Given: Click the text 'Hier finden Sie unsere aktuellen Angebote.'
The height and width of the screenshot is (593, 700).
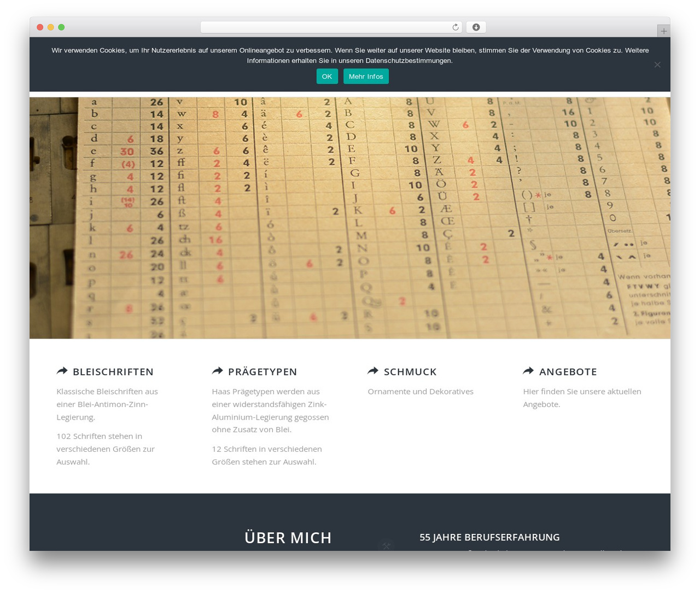Looking at the screenshot, I should coord(582,398).
